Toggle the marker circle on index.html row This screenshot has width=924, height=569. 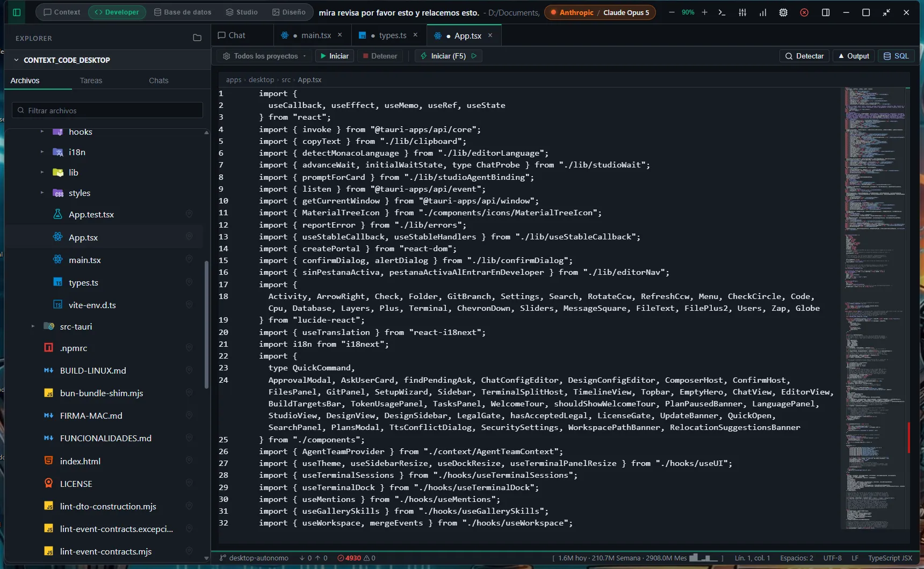(x=189, y=461)
